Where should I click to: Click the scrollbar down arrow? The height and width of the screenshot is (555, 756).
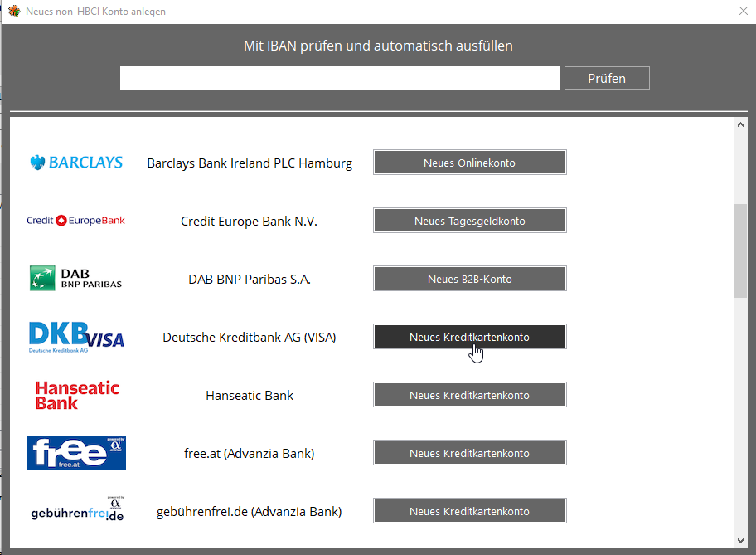pyautogui.click(x=740, y=541)
